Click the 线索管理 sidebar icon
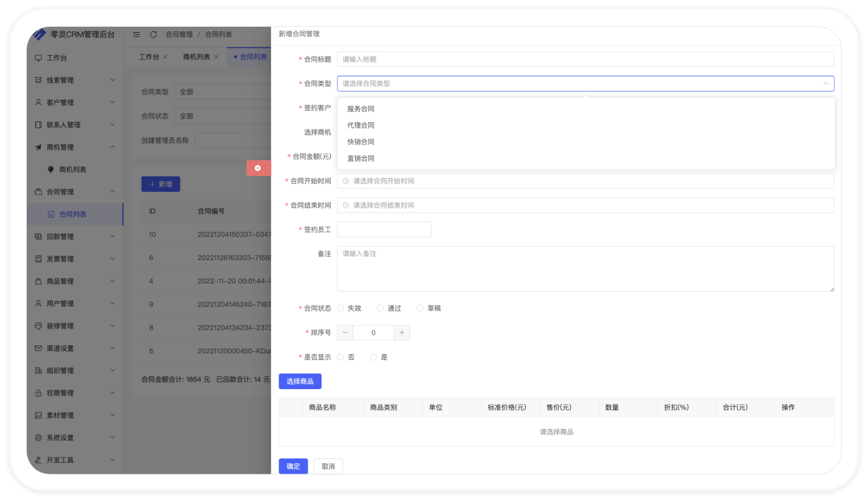Screen dimensions: 868x501 [38, 80]
